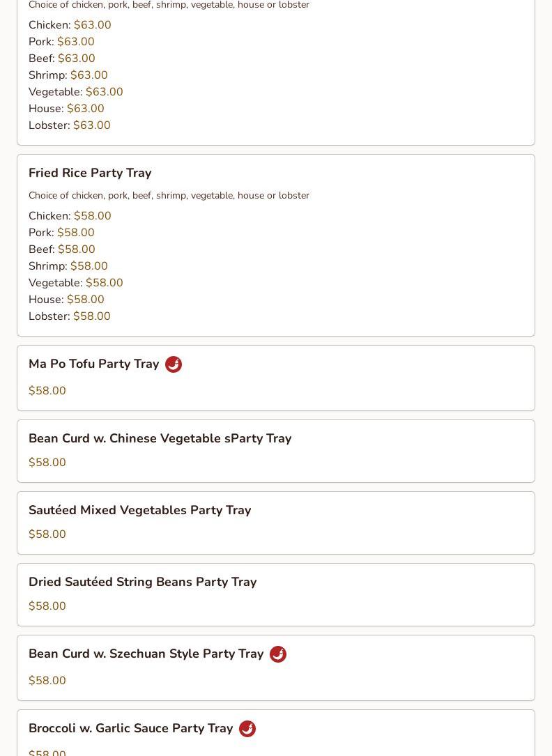Open Bean Curd w. Chinese Vegetable tray

[x=160, y=438]
